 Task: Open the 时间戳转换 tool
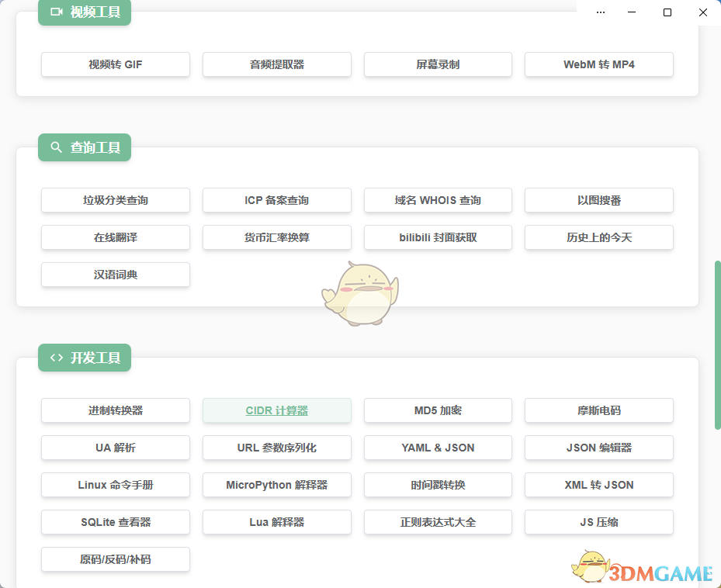438,485
